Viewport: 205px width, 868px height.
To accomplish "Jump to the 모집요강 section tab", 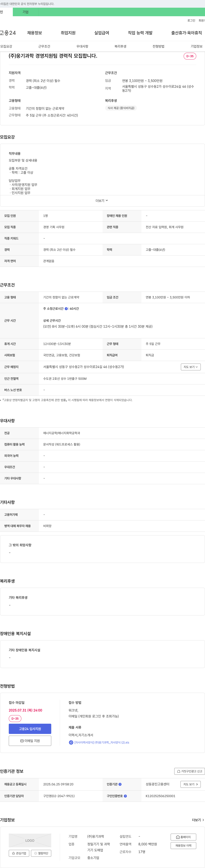I will [x=6, y=46].
